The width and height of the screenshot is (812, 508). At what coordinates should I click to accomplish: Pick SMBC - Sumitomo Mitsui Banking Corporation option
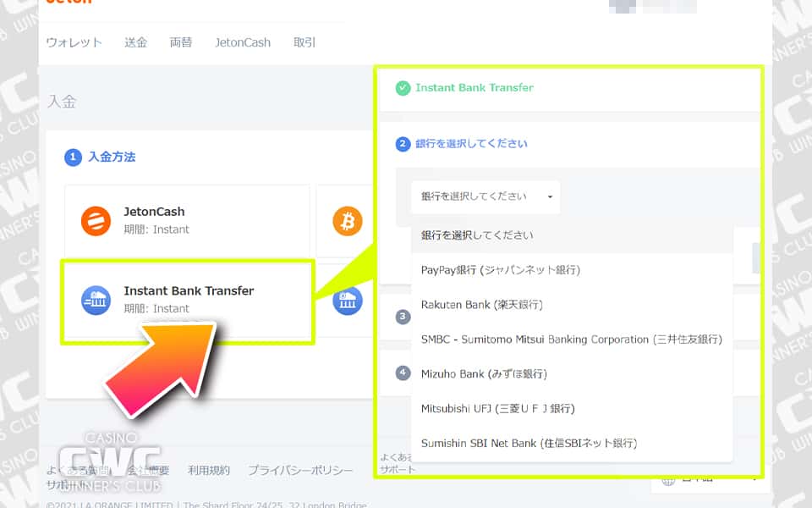point(572,340)
